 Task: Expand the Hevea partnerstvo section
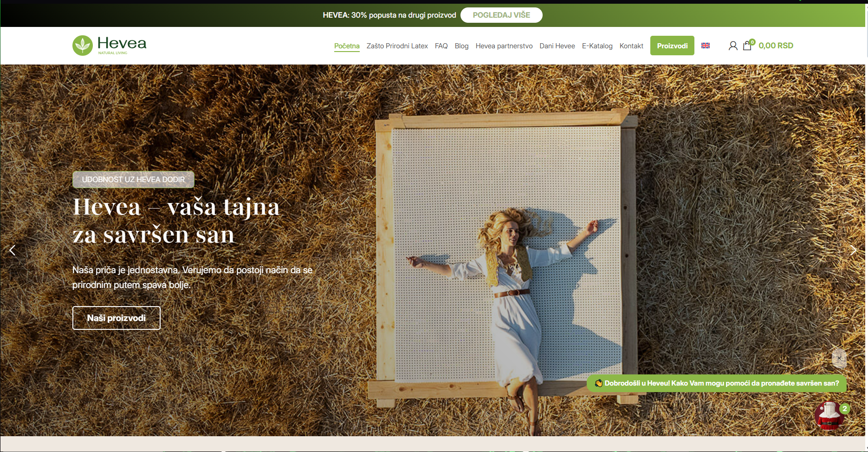pyautogui.click(x=504, y=46)
